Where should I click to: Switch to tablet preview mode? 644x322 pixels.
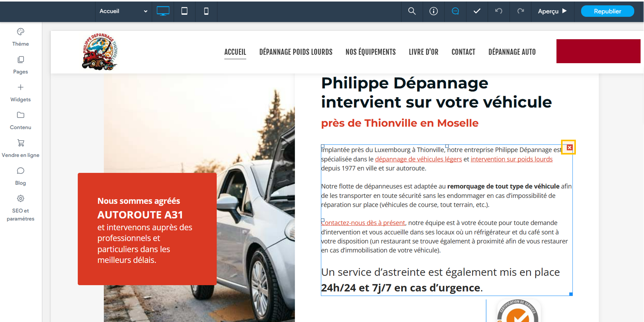(184, 11)
